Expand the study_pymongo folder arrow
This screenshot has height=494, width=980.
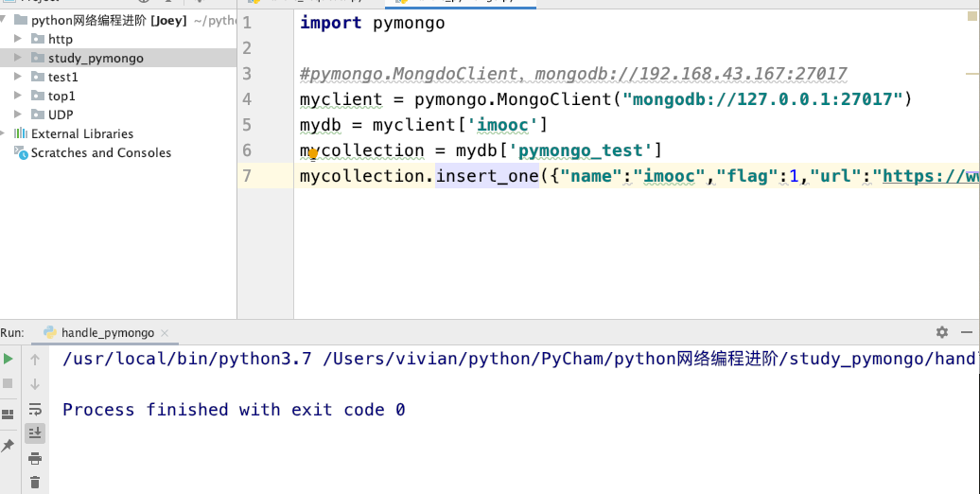point(18,58)
